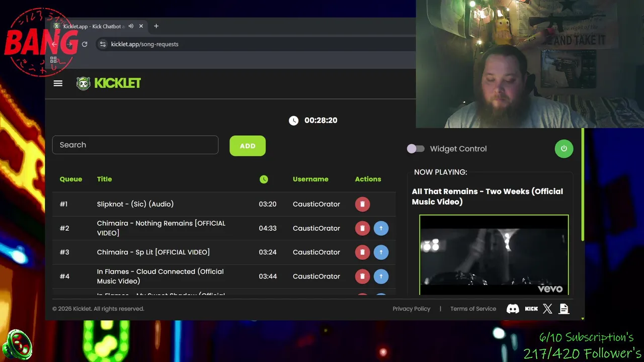Screen dimensions: 644x362
Task: Click the 03:20 duration cell
Action: coord(268,204)
